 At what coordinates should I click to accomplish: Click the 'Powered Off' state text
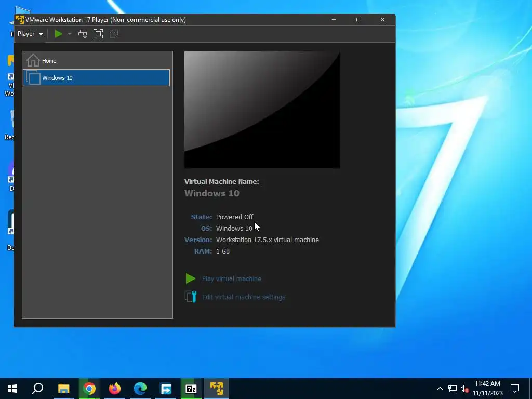[234, 217]
